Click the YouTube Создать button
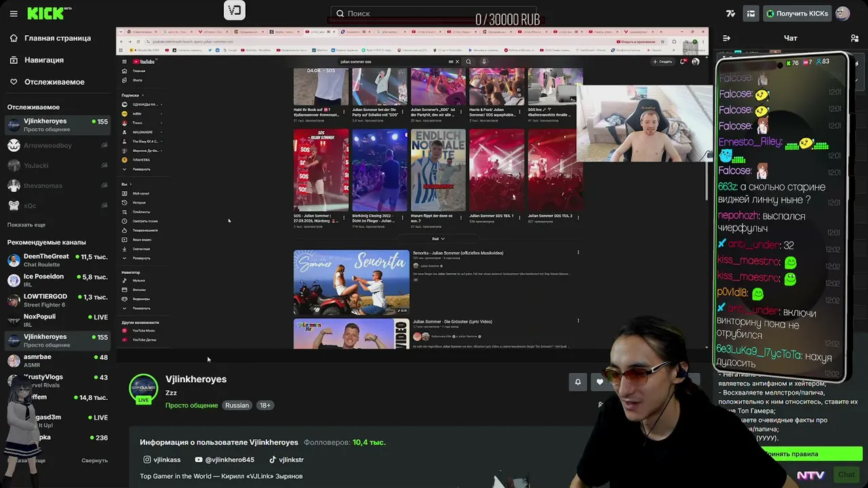 (663, 62)
